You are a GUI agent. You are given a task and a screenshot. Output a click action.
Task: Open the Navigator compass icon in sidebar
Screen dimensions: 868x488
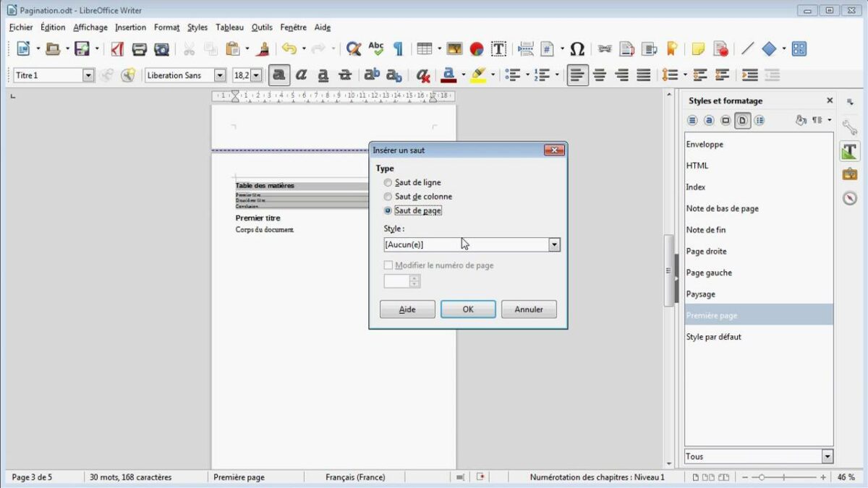pyautogui.click(x=849, y=198)
